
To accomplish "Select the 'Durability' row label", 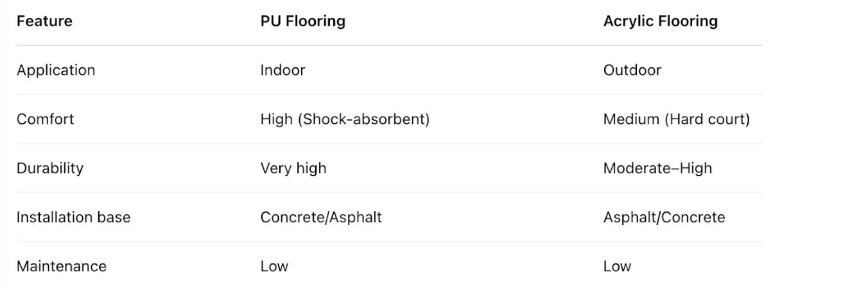I will tap(50, 169).
